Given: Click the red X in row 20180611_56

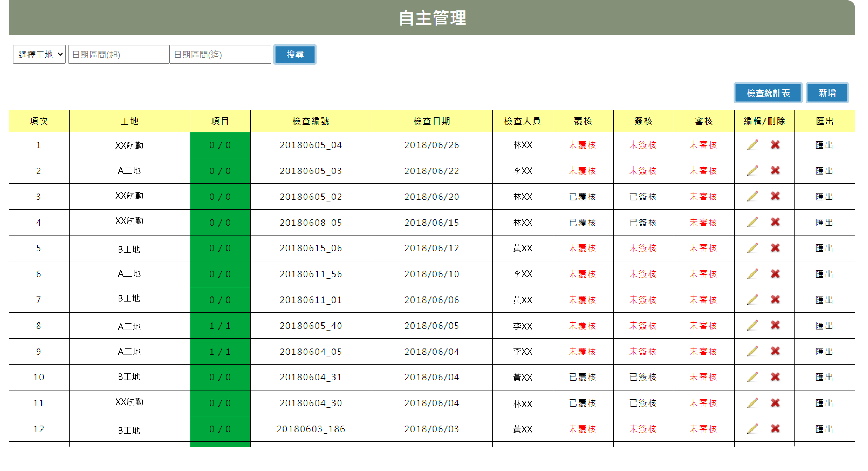Looking at the screenshot, I should 775,274.
